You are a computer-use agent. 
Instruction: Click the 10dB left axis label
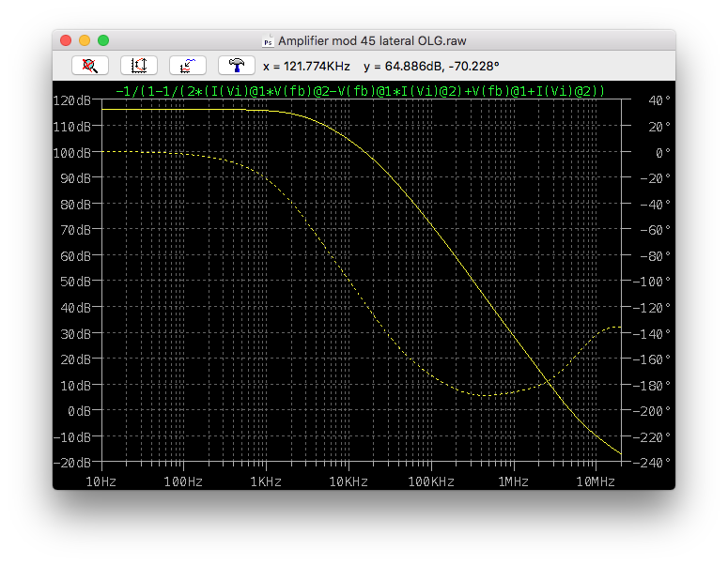pos(76,385)
